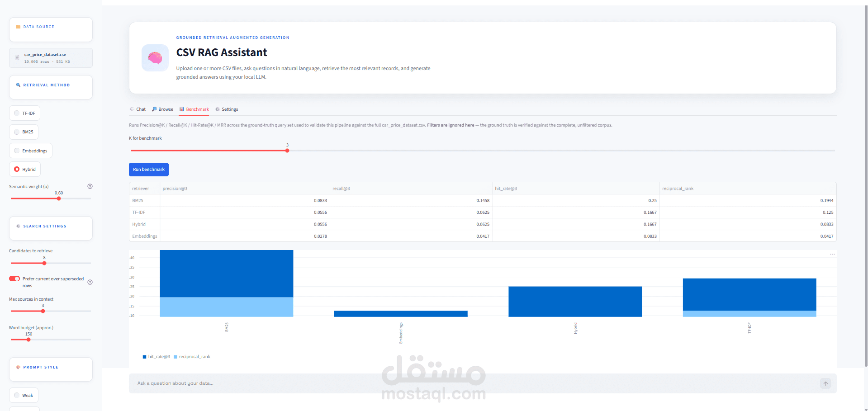Viewport: 868px width, 411px height.
Task: Click the retriever column header
Action: pos(144,189)
